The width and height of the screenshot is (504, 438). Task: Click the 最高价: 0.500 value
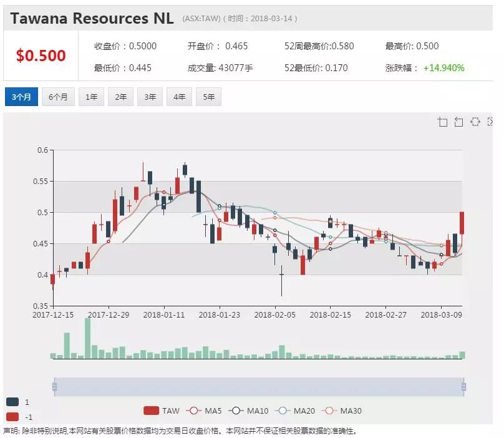click(412, 46)
